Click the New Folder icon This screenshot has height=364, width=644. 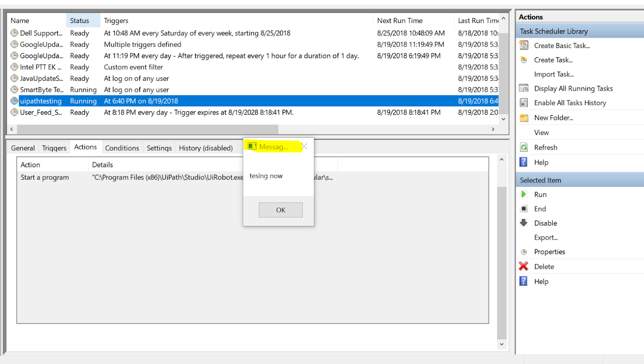(524, 117)
